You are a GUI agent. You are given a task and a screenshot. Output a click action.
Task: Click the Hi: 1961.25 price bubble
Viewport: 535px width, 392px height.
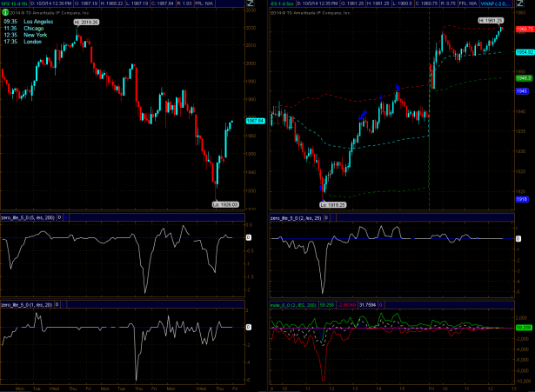click(489, 19)
